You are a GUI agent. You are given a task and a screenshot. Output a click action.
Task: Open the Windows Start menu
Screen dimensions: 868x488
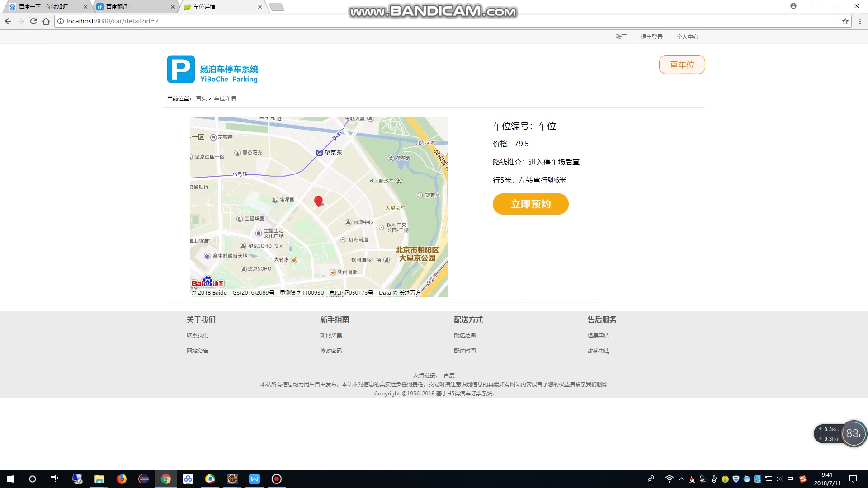coord(11,479)
